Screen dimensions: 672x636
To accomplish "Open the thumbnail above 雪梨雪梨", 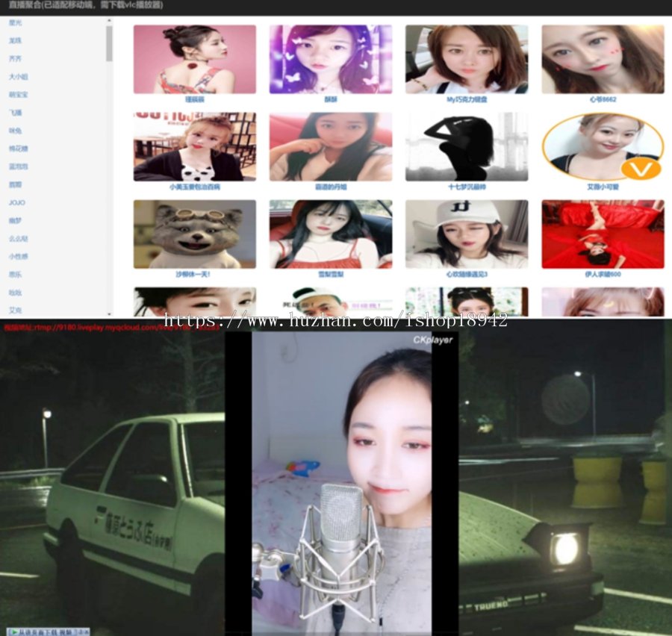I will pyautogui.click(x=331, y=234).
